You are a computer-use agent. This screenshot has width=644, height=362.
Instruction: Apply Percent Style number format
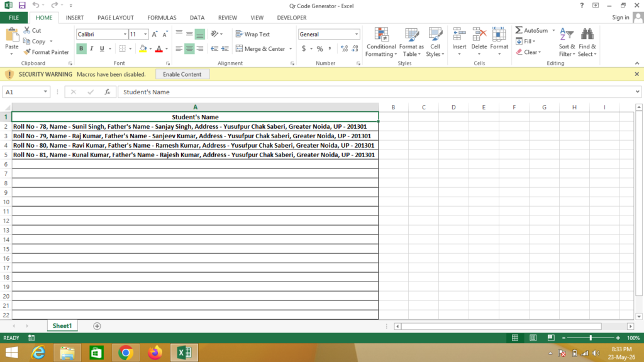(320, 48)
